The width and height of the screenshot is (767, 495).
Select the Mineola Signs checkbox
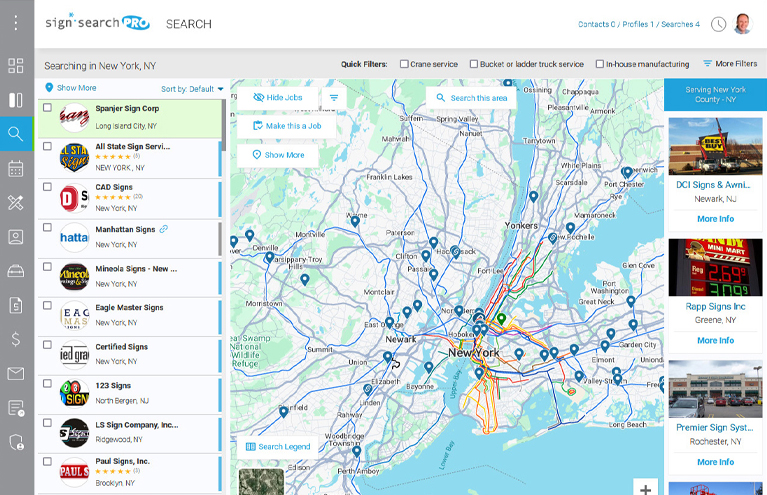pos(47,267)
